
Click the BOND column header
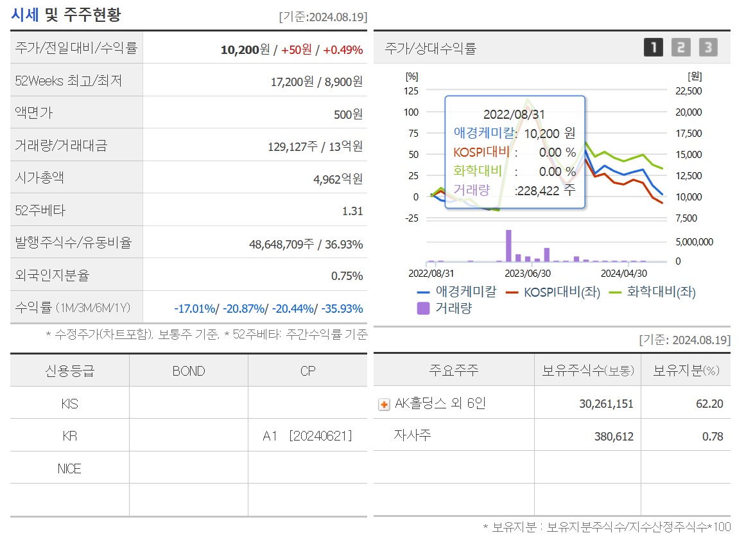tap(189, 371)
